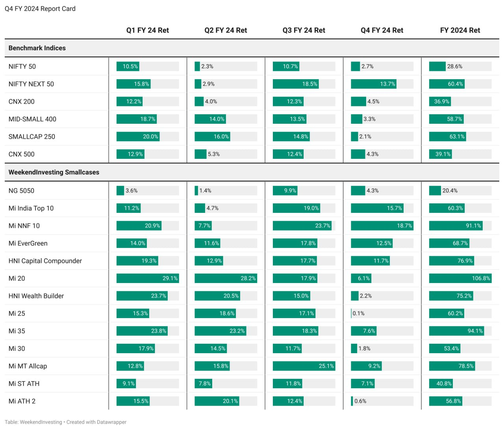This screenshot has width=504, height=430.
Task: Click the Q4 FY 2024 Report Card title
Action: [40, 9]
